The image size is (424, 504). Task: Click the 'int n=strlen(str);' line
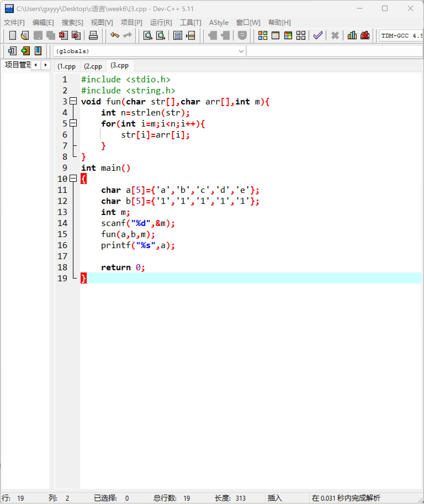click(x=145, y=113)
